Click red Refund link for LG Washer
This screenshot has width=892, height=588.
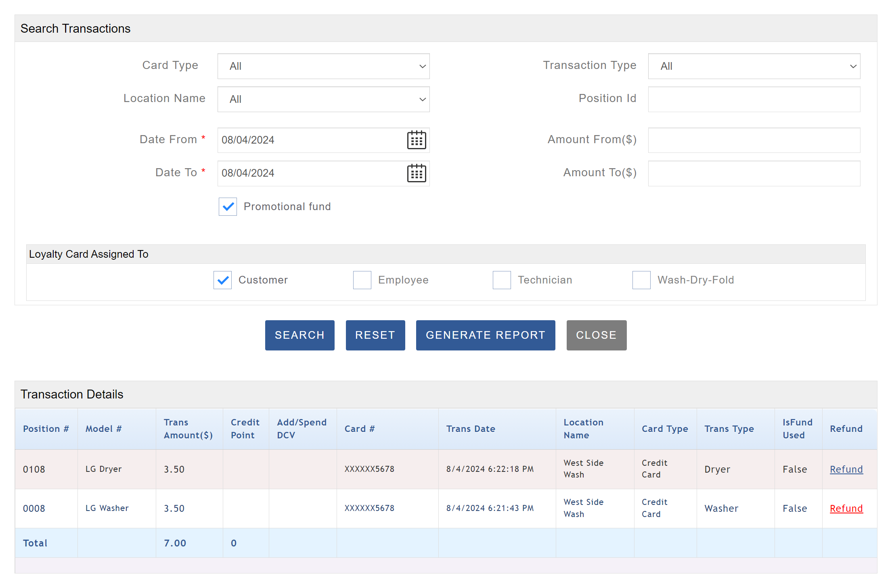[846, 508]
